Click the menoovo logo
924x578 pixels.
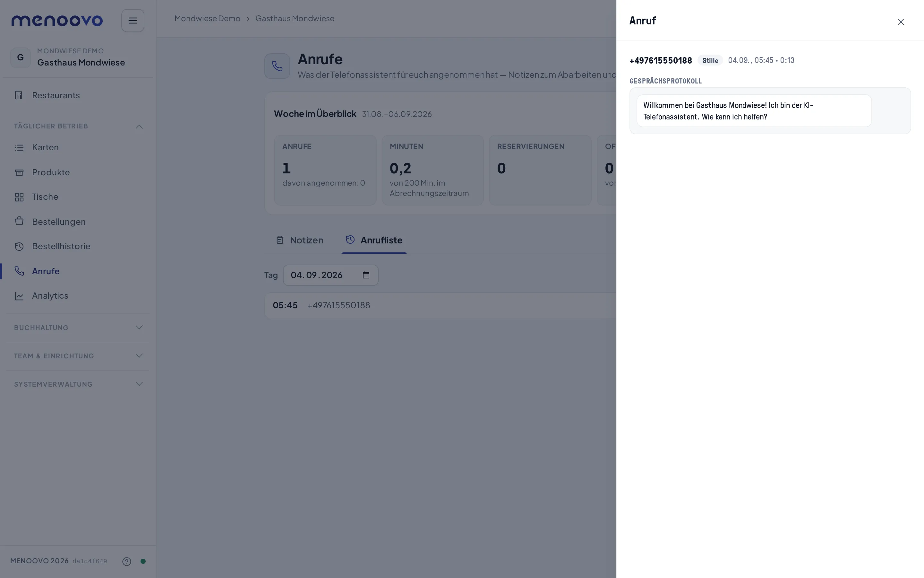(x=57, y=21)
